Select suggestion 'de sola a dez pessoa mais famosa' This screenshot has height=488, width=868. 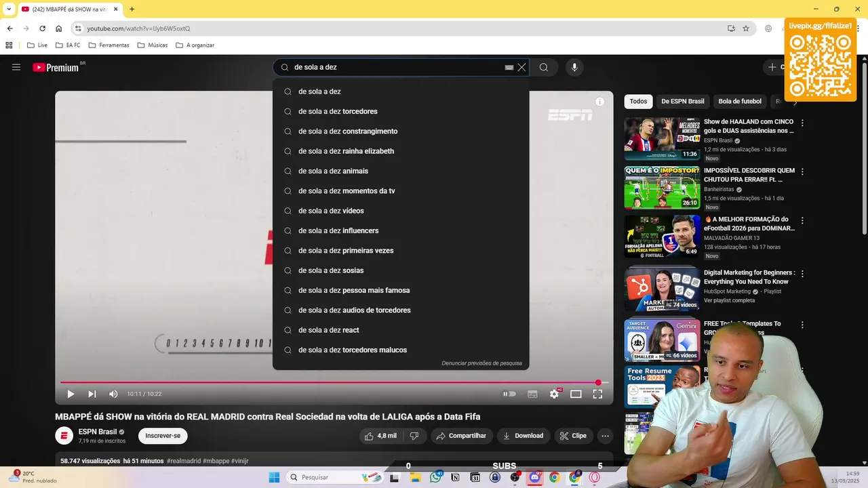(401, 290)
